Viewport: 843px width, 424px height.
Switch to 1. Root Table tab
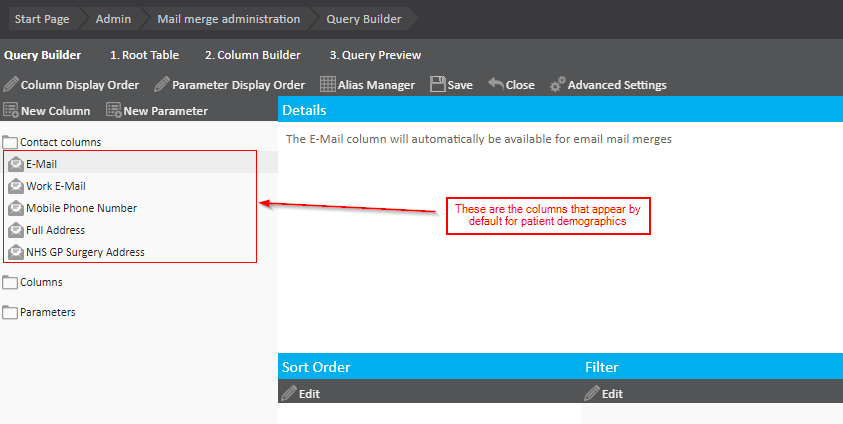144,55
